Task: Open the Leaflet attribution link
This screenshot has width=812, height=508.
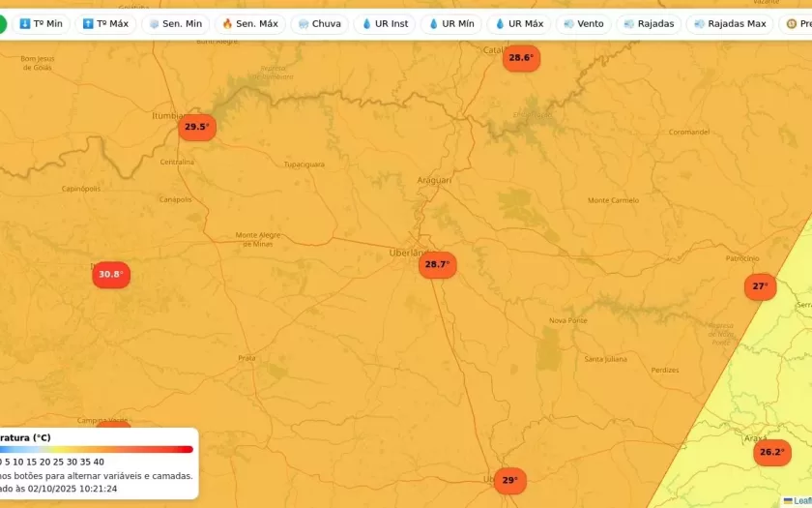Action: click(x=800, y=501)
